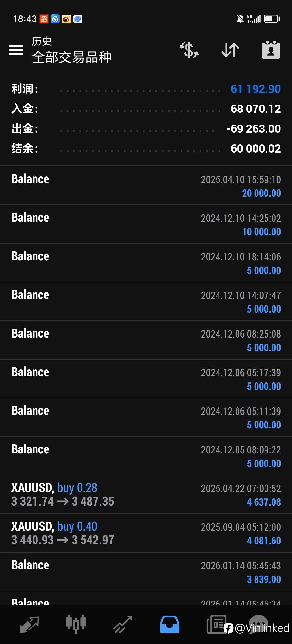The image size is (292, 644).
Task: Switch to the Quotes tab icon
Action: pos(29,624)
